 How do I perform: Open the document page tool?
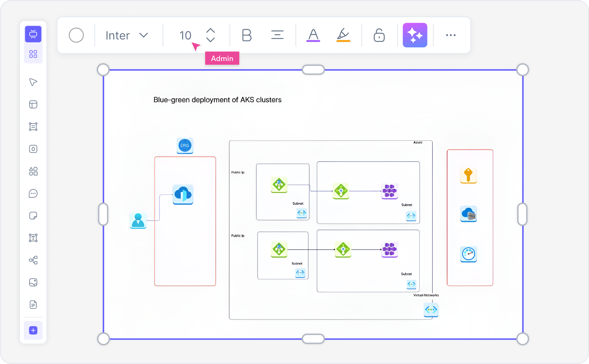coord(33,305)
